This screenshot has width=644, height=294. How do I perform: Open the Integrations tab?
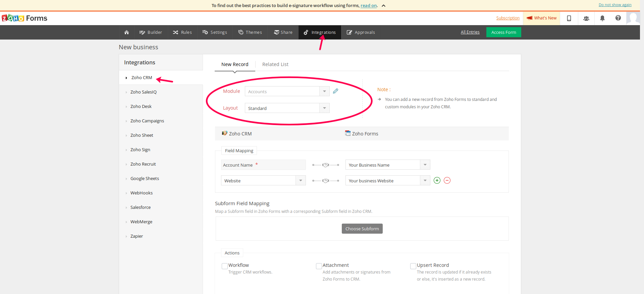tap(320, 33)
